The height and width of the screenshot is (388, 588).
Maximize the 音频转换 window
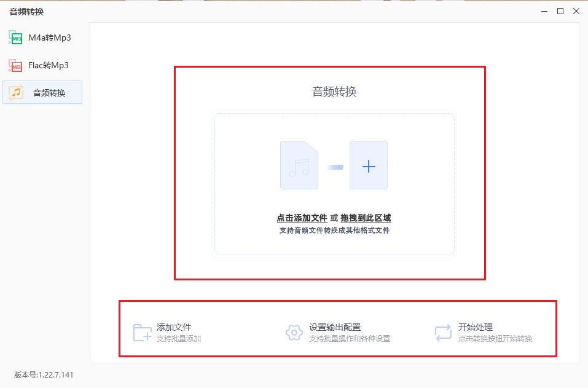coord(560,11)
